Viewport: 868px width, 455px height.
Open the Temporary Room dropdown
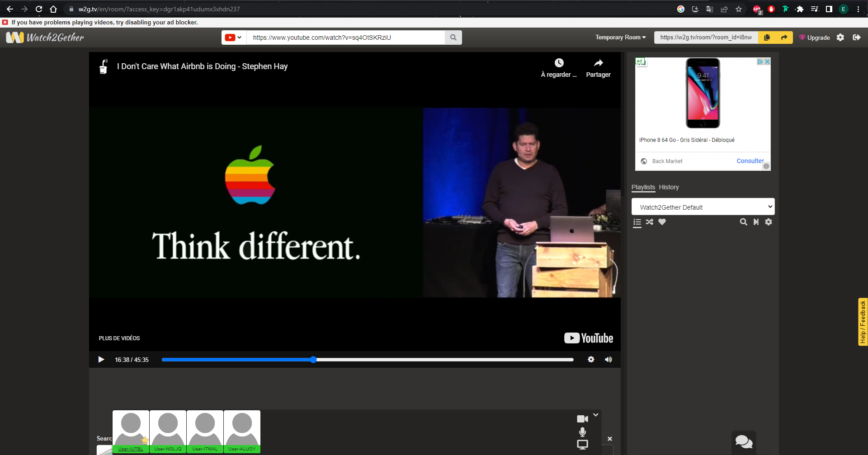click(620, 38)
